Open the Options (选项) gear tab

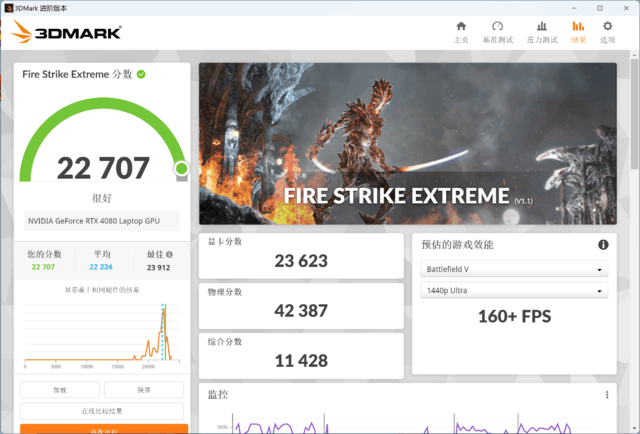(x=607, y=32)
